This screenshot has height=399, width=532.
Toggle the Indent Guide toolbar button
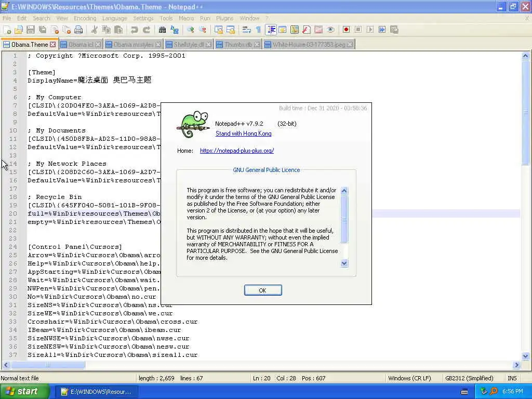tap(271, 30)
